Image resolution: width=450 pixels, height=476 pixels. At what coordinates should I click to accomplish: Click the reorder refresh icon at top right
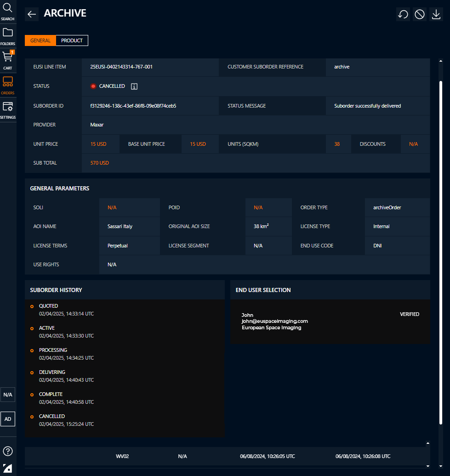click(403, 14)
